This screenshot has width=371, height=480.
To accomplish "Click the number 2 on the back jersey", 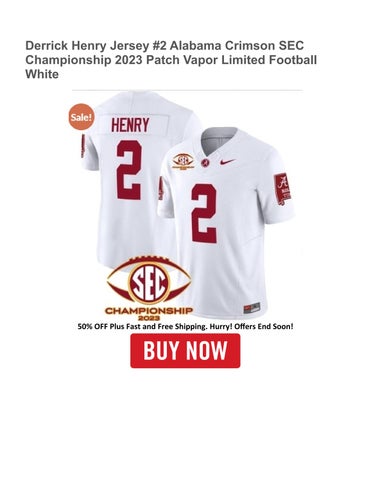I will pyautogui.click(x=129, y=170).
